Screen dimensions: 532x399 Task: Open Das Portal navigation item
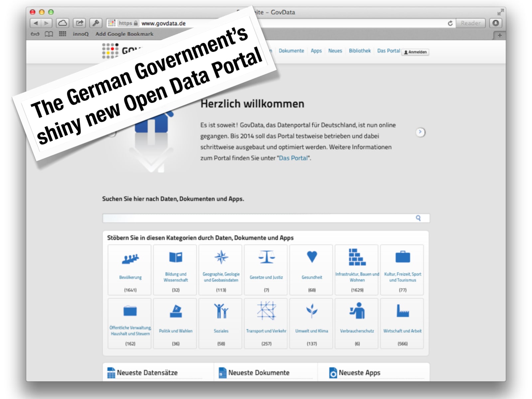point(389,51)
